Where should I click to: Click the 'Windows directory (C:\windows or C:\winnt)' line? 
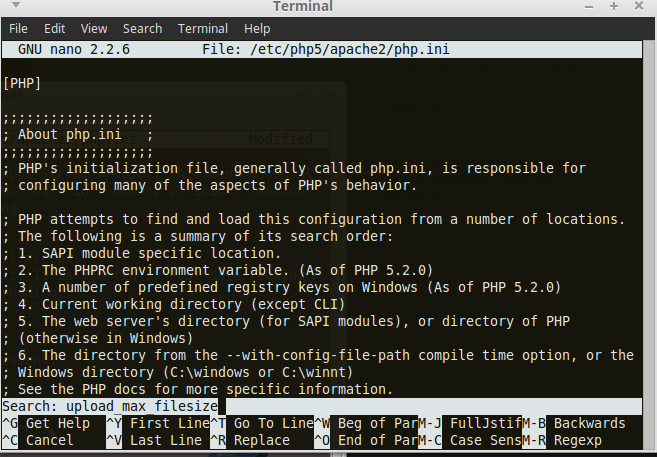178,372
